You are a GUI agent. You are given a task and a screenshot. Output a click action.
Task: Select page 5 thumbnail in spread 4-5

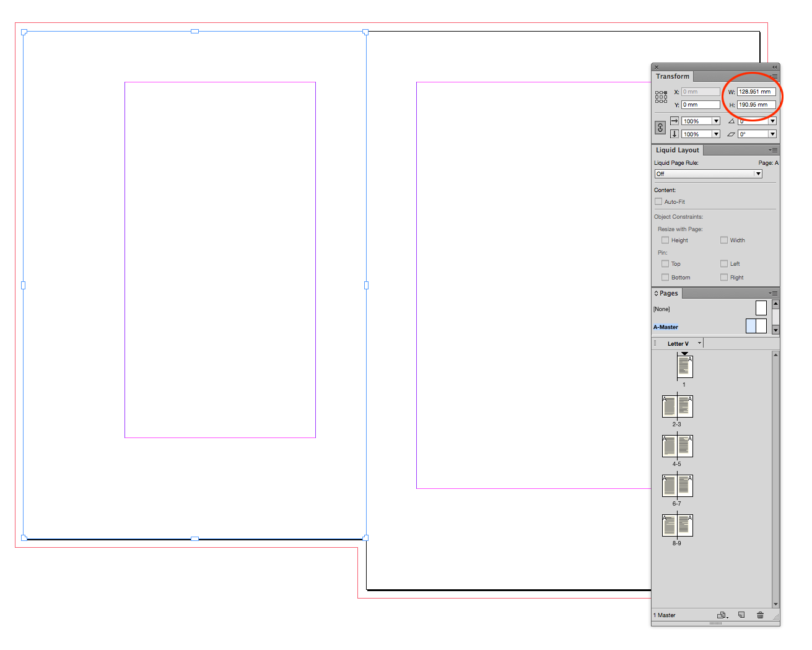[x=685, y=446]
